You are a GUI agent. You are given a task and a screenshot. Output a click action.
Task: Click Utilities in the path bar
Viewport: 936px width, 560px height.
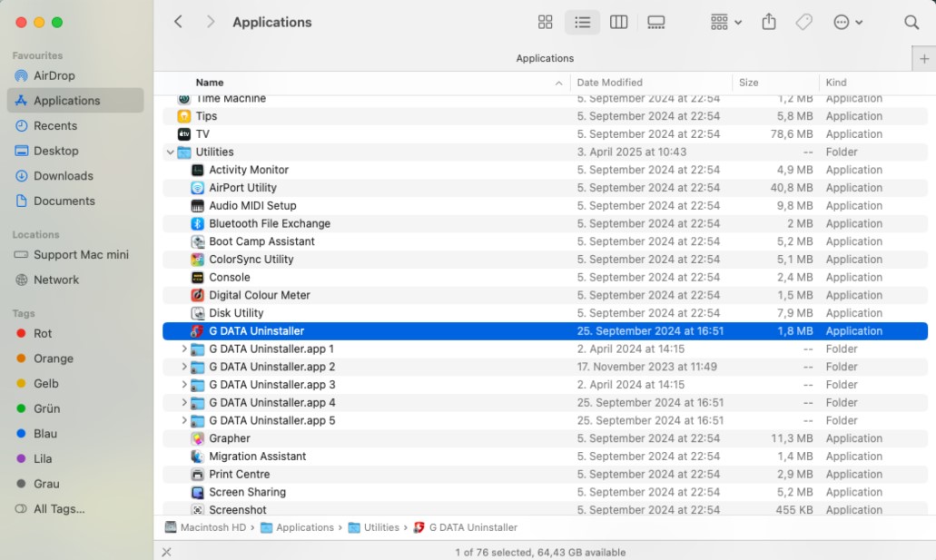374,527
